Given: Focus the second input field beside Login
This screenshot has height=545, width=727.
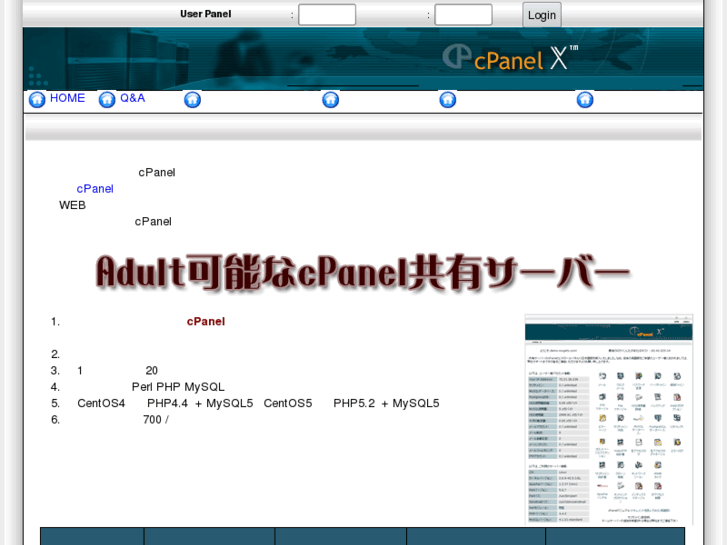Looking at the screenshot, I should (463, 15).
